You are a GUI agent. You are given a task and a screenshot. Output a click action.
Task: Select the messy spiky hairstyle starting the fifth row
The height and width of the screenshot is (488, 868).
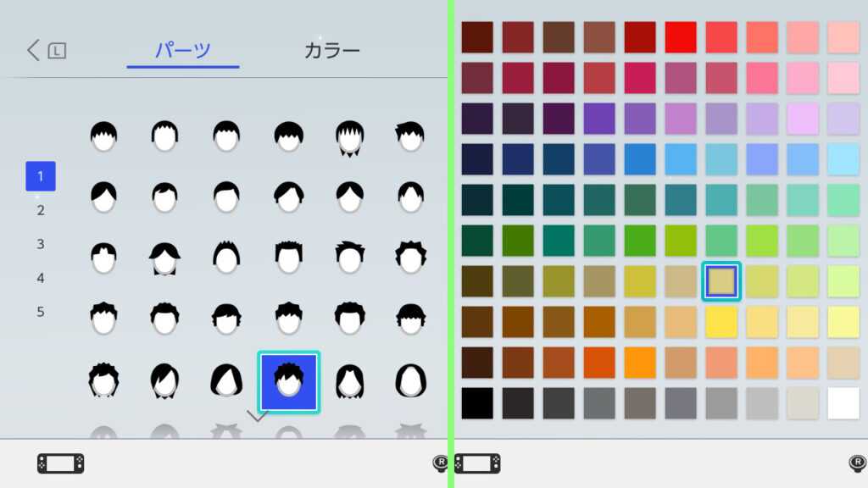click(103, 380)
